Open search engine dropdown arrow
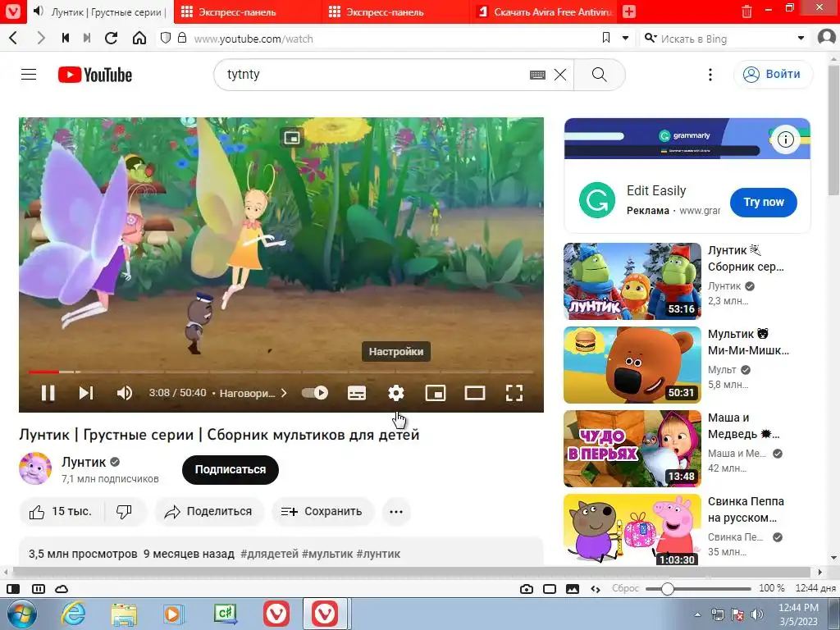The height and width of the screenshot is (630, 840). click(x=801, y=38)
